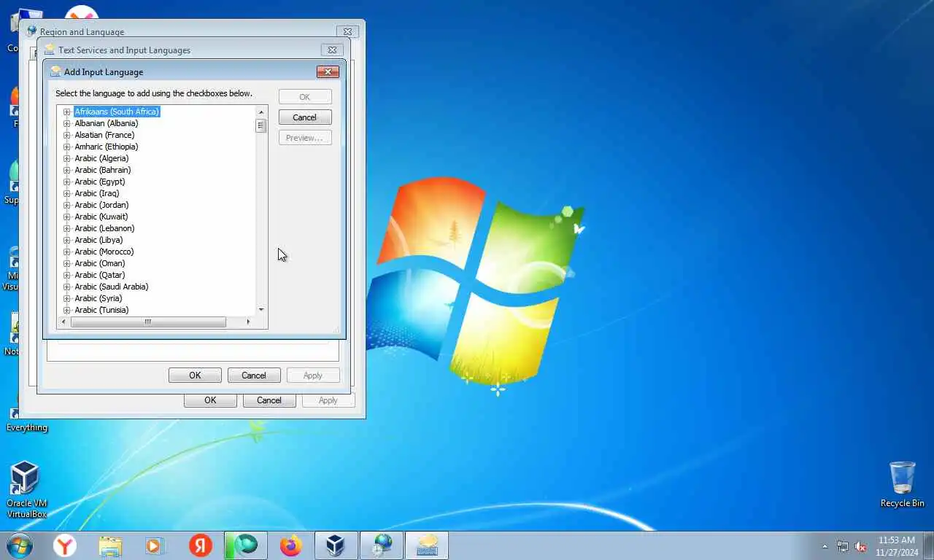Launch Firefox from the taskbar
The image size is (934, 560).
pyautogui.click(x=290, y=545)
